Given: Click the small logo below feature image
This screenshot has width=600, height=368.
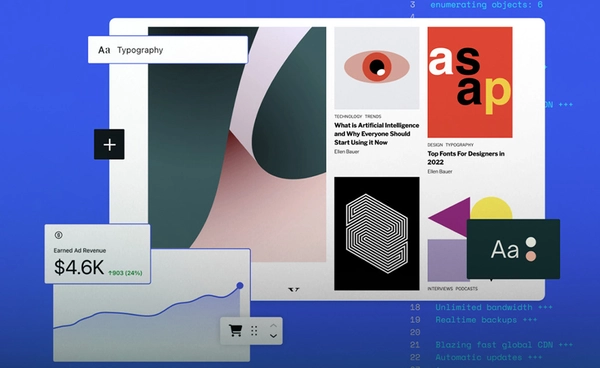Looking at the screenshot, I should pos(293,290).
